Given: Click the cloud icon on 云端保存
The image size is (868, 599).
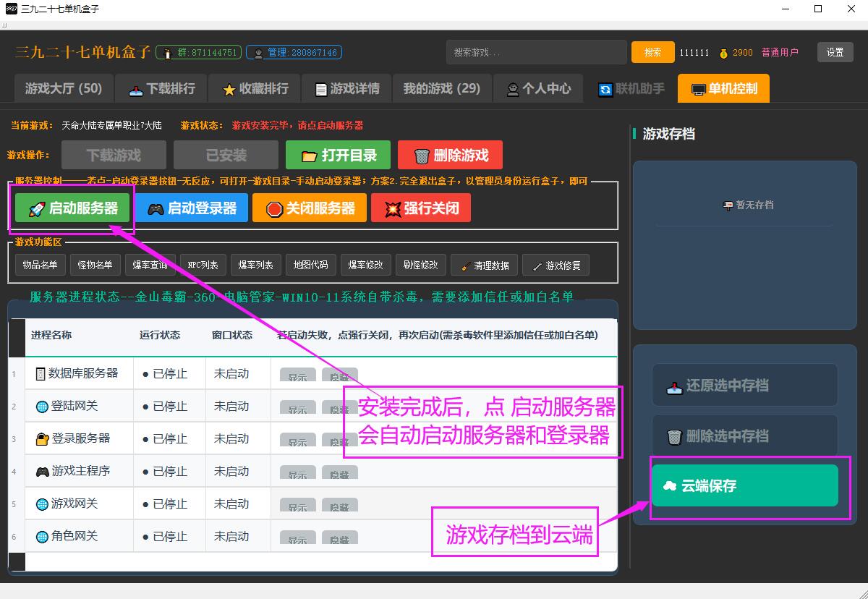Looking at the screenshot, I should (670, 486).
